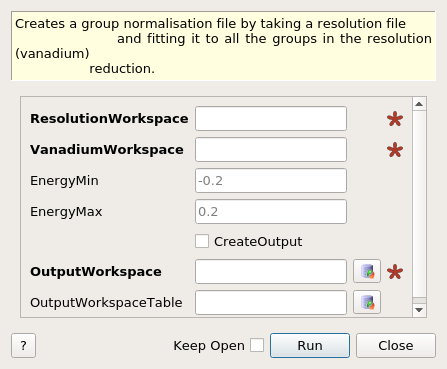
Task: Click the OutputWorkspaceTable label
Action: [106, 303]
